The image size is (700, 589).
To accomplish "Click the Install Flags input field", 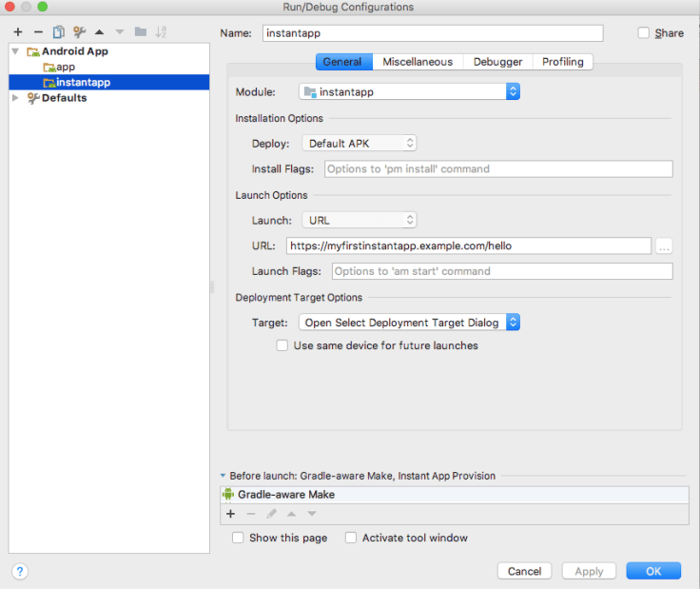I will (x=498, y=169).
